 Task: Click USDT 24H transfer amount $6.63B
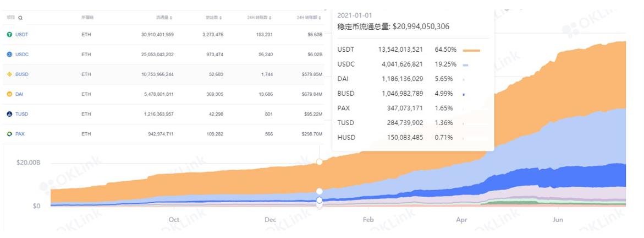pos(315,35)
